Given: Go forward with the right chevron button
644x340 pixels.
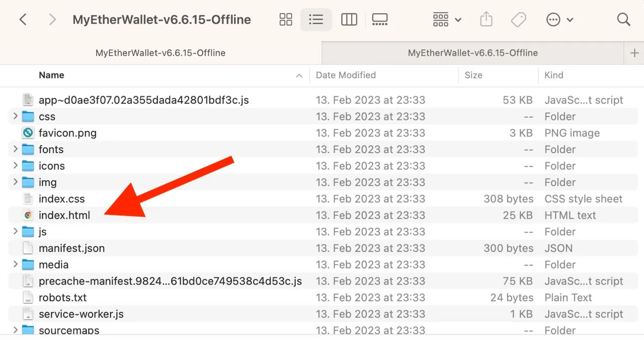Looking at the screenshot, I should click(x=52, y=20).
